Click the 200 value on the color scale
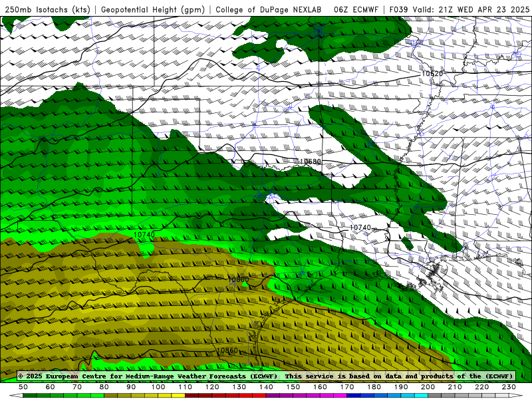532x399 pixels. 428,387
